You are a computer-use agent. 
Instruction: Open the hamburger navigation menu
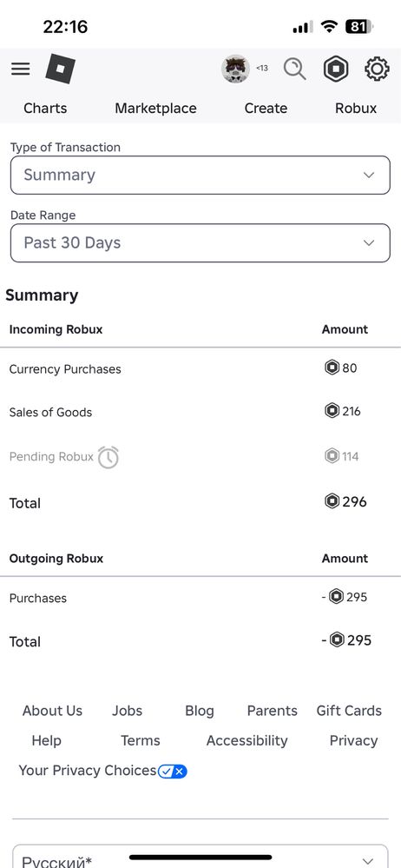pyautogui.click(x=21, y=70)
